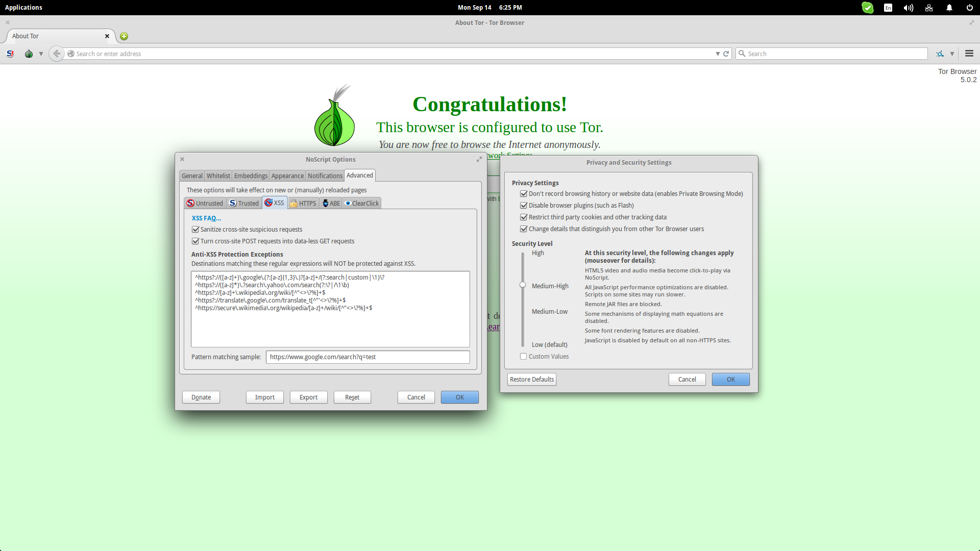This screenshot has width=980, height=551.
Task: Toggle Don't record browsing history checkbox
Action: pos(524,194)
